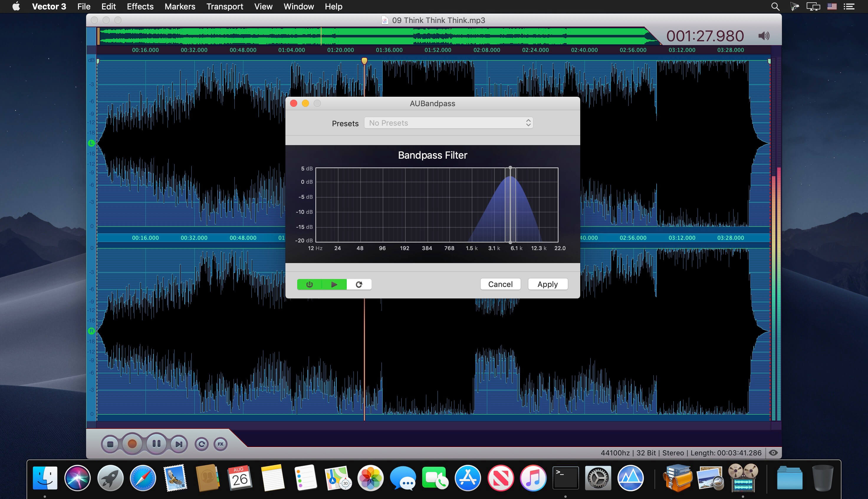868x499 pixels.
Task: Open System Preferences from the Dock
Action: pos(598,478)
